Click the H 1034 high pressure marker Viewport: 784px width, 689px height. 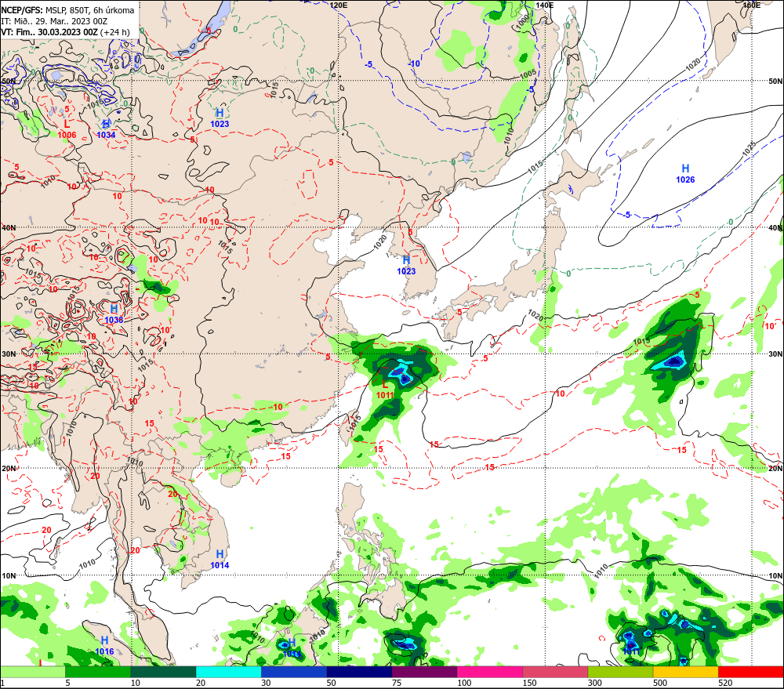tap(106, 129)
